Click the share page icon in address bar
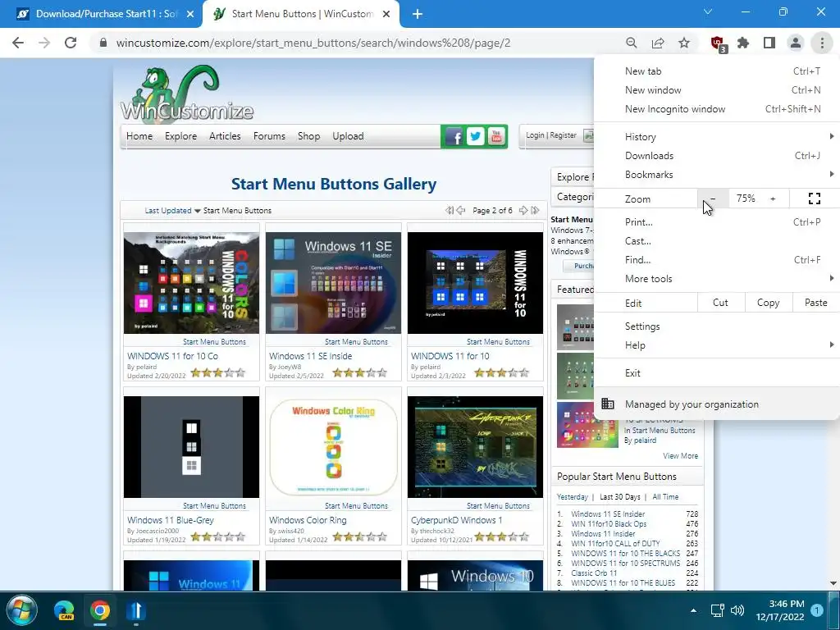 pos(658,43)
